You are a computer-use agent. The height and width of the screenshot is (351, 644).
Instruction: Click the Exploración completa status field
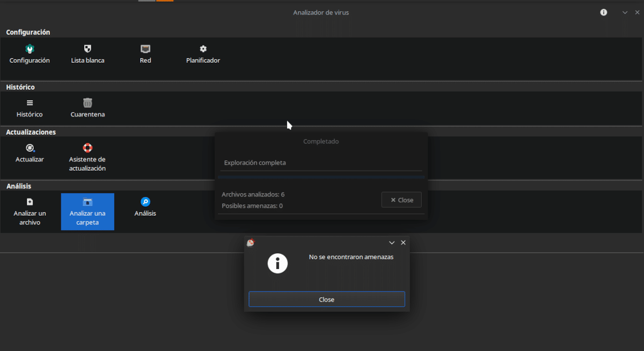321,163
